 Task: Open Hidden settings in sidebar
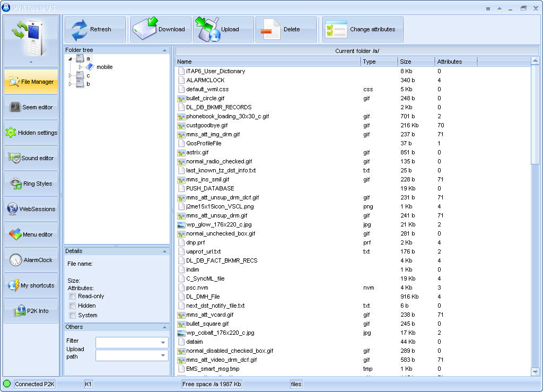(x=31, y=133)
